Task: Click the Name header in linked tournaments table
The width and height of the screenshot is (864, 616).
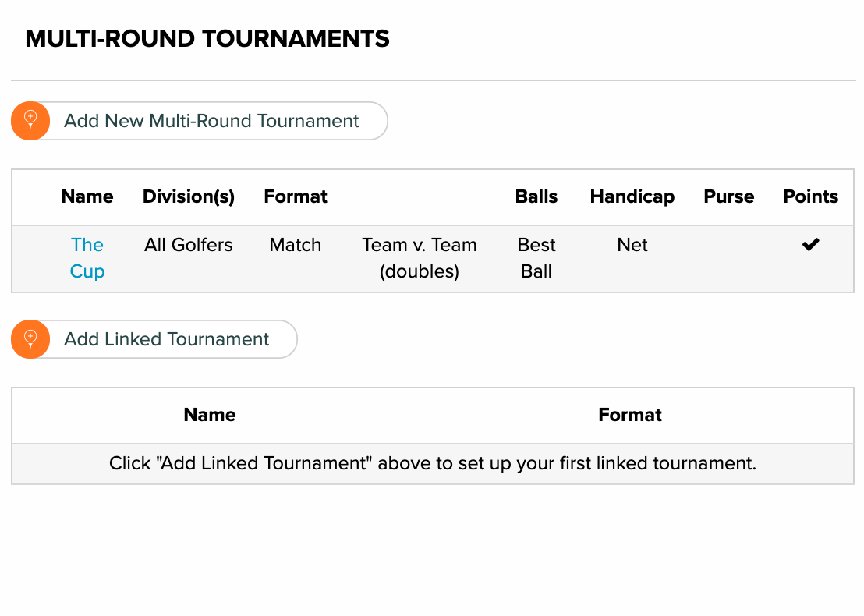Action: point(210,415)
